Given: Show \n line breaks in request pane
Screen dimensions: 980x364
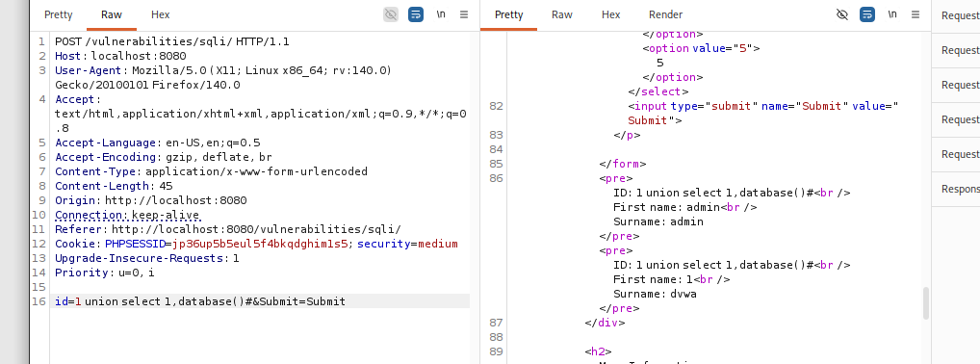Looking at the screenshot, I should point(441,14).
